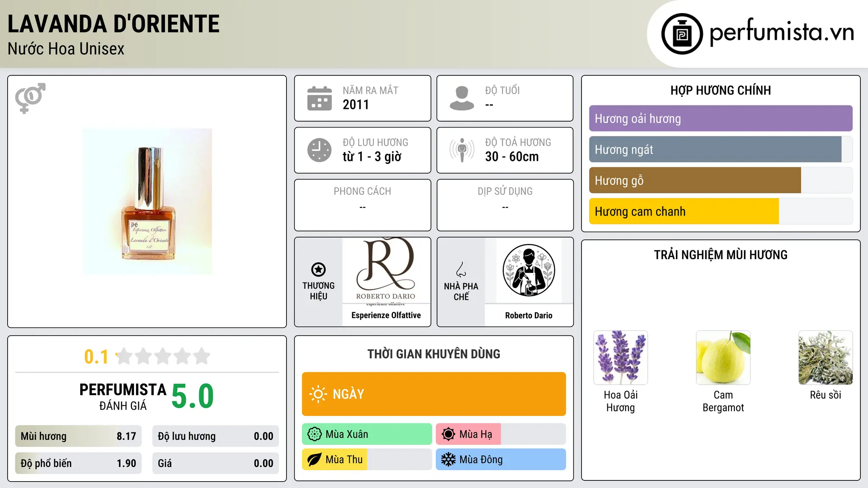Image resolution: width=868 pixels, height=488 pixels.
Task: Click the Thương hiệu label
Action: point(318,291)
